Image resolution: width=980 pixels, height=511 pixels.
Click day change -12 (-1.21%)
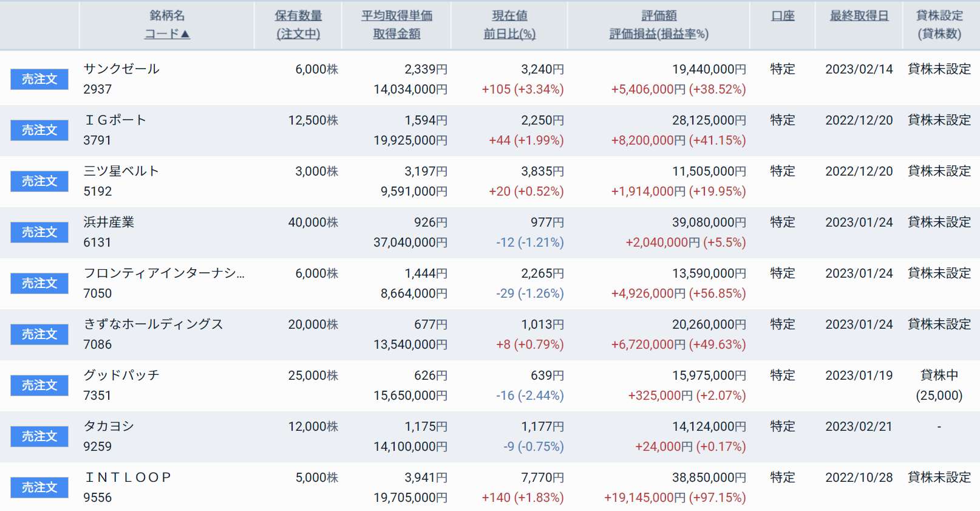(530, 242)
